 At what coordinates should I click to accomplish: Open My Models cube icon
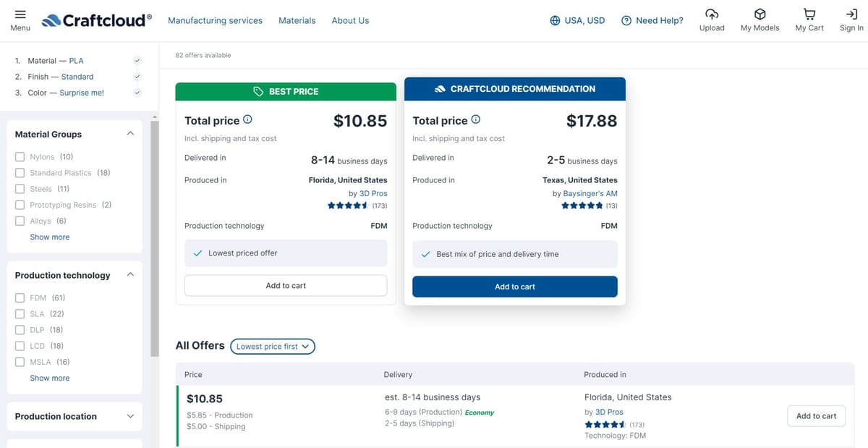(x=760, y=14)
